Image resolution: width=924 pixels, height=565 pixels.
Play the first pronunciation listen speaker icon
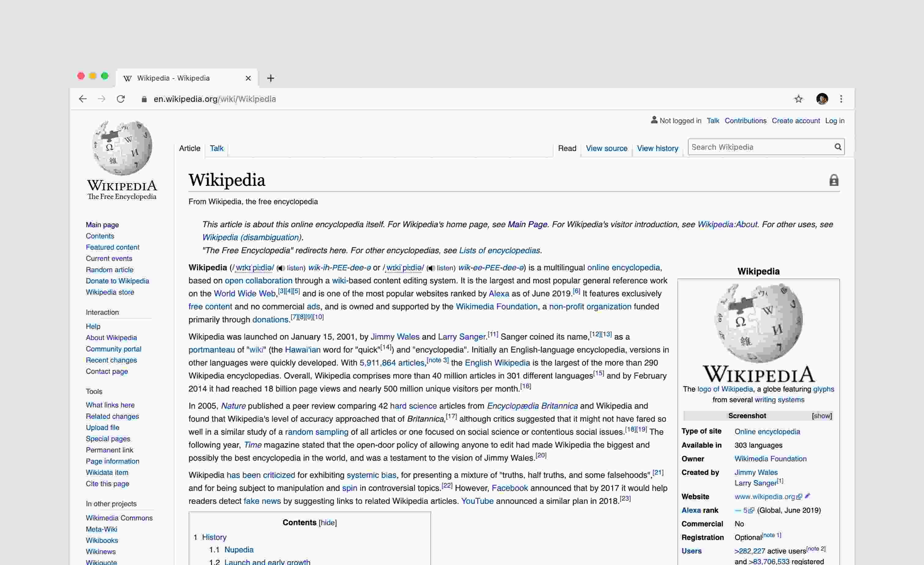281,268
